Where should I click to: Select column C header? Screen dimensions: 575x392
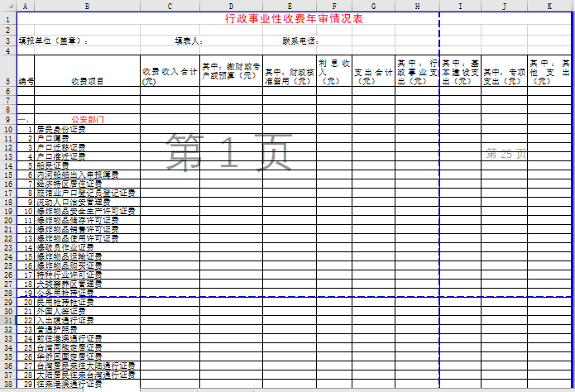[x=170, y=5]
